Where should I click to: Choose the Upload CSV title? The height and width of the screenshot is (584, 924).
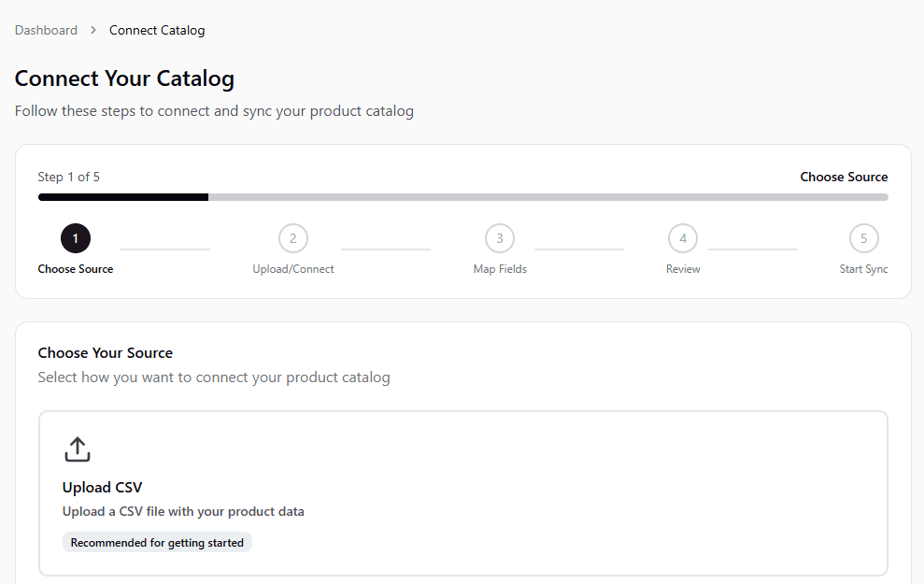[x=102, y=487]
